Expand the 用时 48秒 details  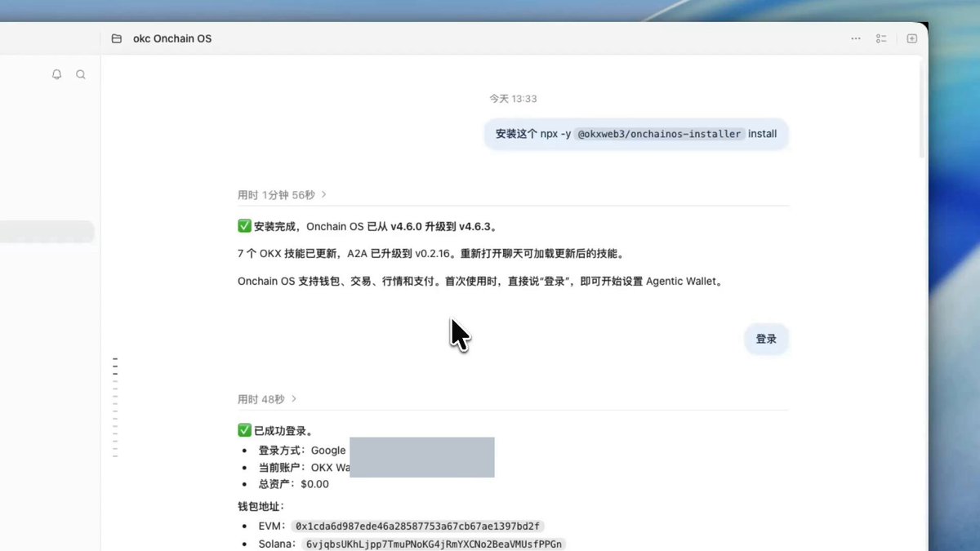[267, 399]
